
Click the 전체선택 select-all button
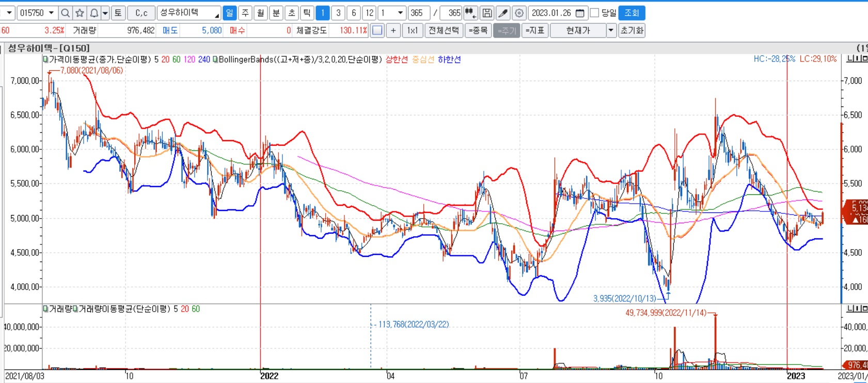(444, 30)
